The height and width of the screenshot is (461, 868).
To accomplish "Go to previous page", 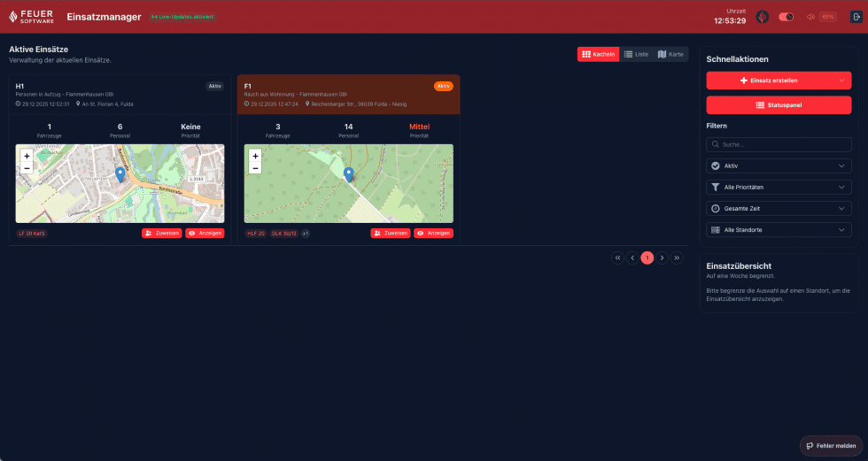I will click(632, 257).
